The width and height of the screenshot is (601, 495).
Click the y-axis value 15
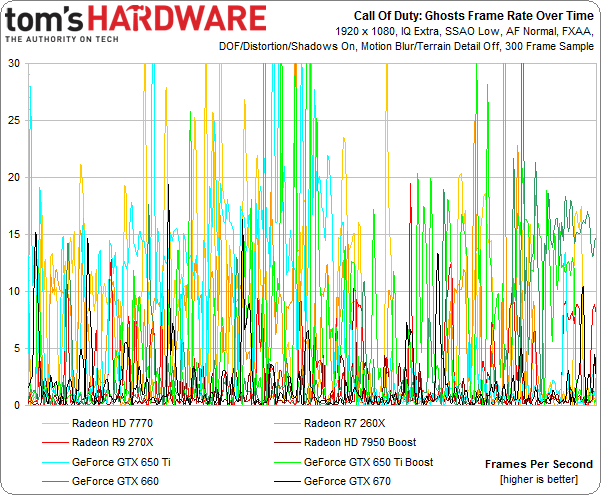(14, 234)
